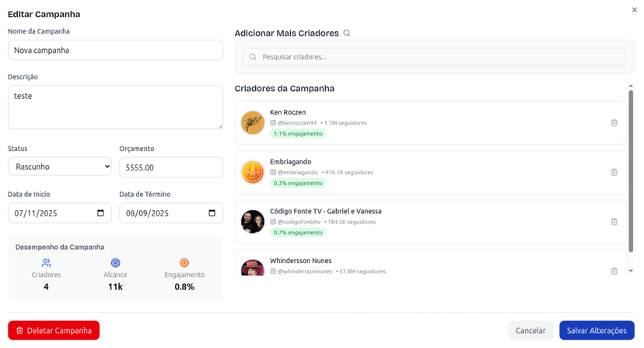Image resolution: width=644 pixels, height=348 pixels.
Task: Click trash icon for Embriagando
Action: coord(614,172)
